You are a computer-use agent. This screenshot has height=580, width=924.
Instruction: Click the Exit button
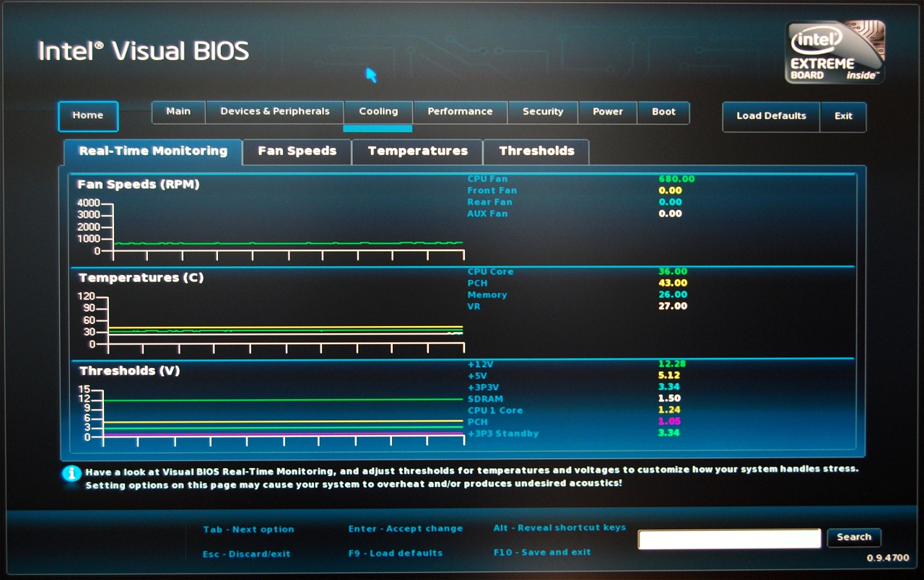click(x=843, y=116)
